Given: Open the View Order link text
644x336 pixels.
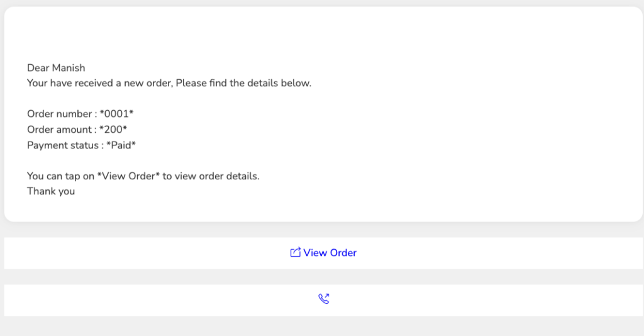Looking at the screenshot, I should [330, 252].
